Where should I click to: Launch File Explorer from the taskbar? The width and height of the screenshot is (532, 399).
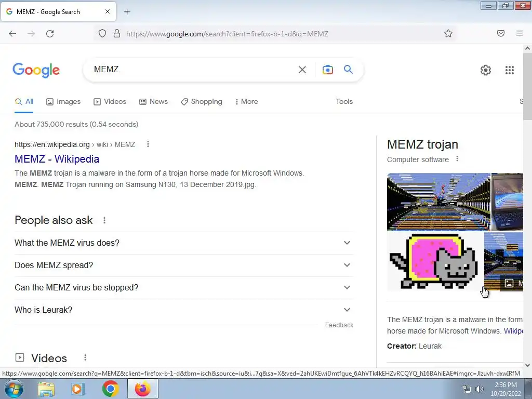pos(46,389)
